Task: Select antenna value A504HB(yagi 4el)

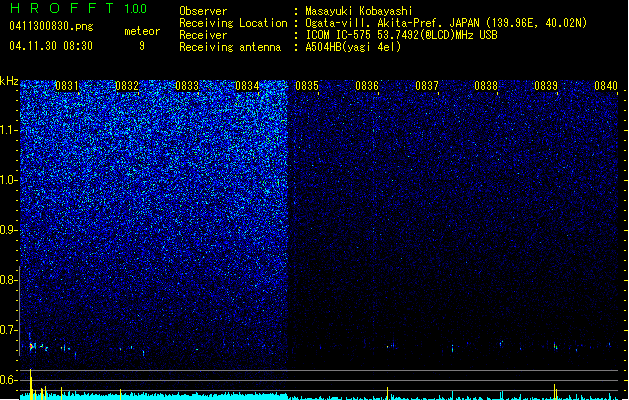Action: (353, 47)
